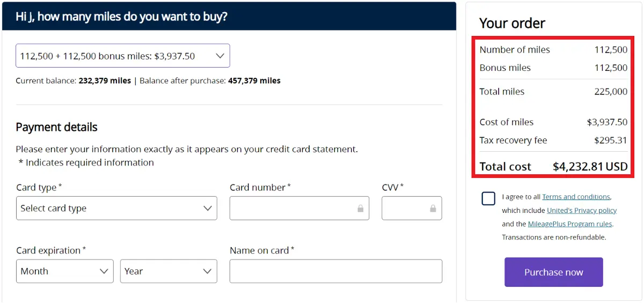This screenshot has width=644, height=303.
Task: Click the Purchase now button
Action: [554, 272]
